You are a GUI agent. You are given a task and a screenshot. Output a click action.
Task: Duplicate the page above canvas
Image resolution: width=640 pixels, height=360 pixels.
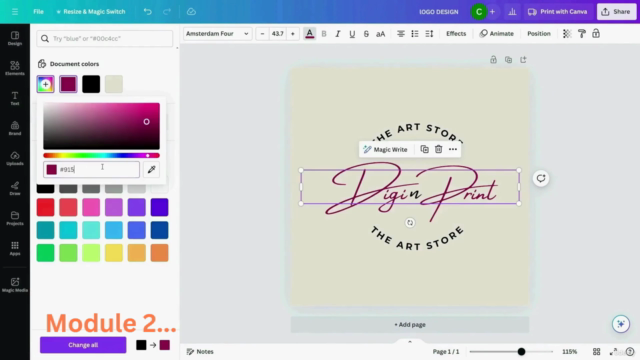[508, 60]
